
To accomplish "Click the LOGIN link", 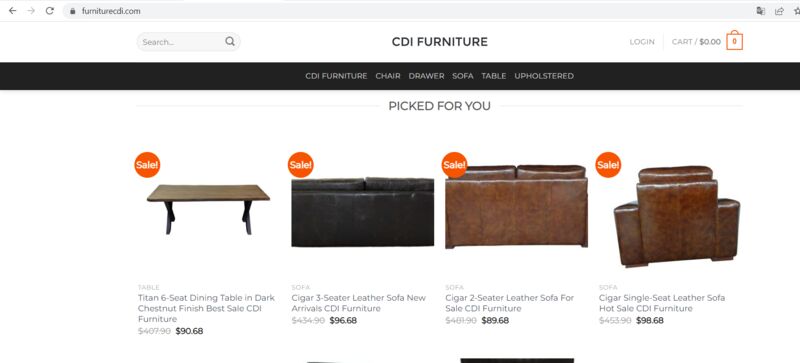I will tap(642, 42).
